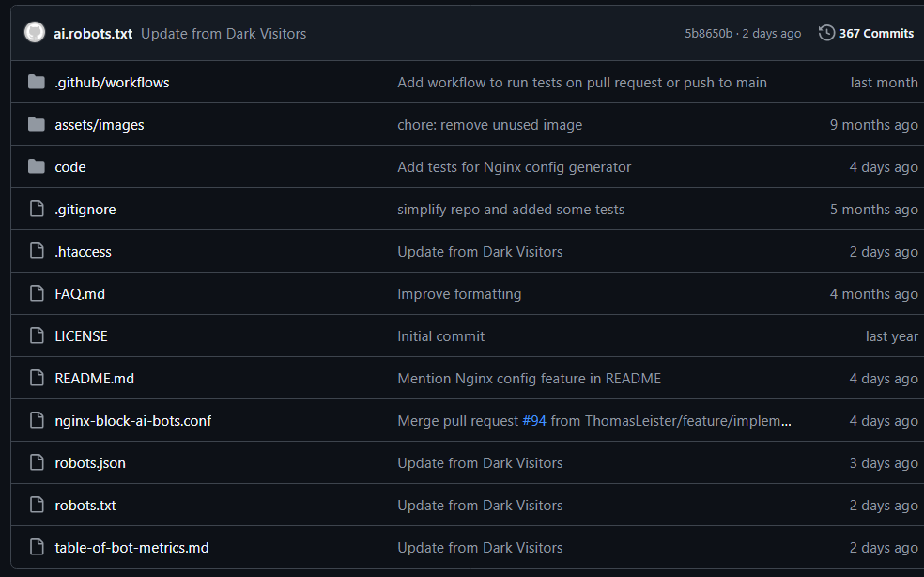
Task: Click the folder icon beside code
Action: [x=37, y=167]
